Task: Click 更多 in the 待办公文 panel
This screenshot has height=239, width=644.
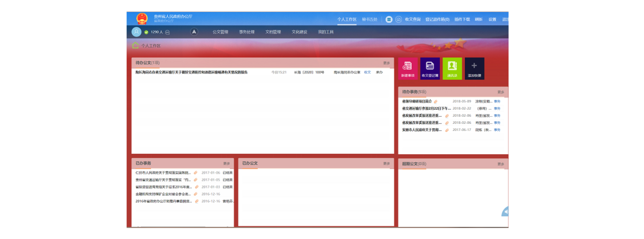Action: (386, 63)
